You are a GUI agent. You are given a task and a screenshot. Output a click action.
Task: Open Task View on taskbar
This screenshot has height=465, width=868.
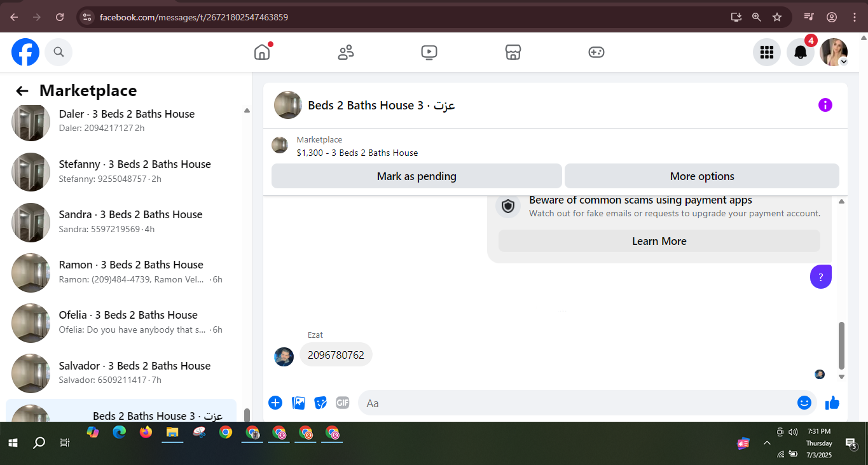(65, 442)
